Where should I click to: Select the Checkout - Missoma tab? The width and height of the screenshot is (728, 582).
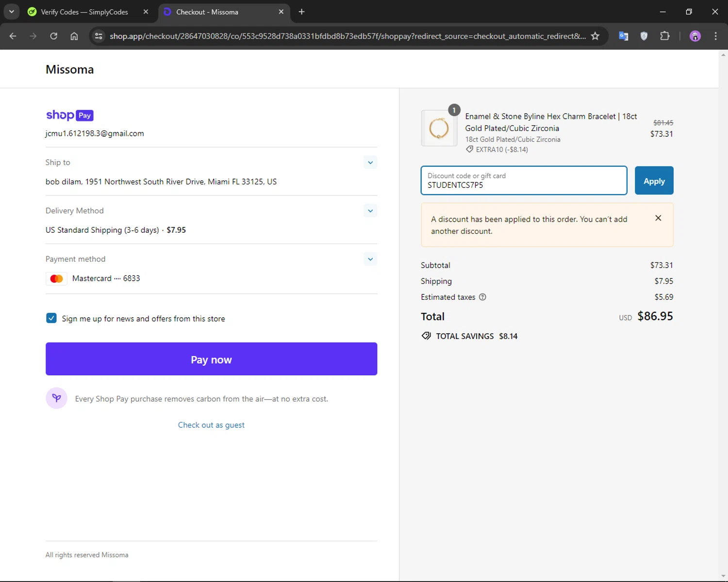(x=207, y=12)
